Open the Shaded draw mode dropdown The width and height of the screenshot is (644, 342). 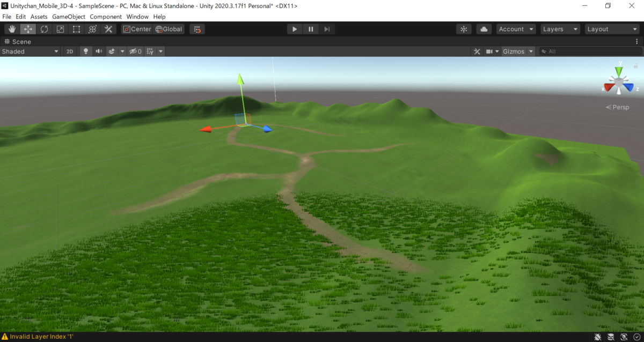tap(30, 51)
